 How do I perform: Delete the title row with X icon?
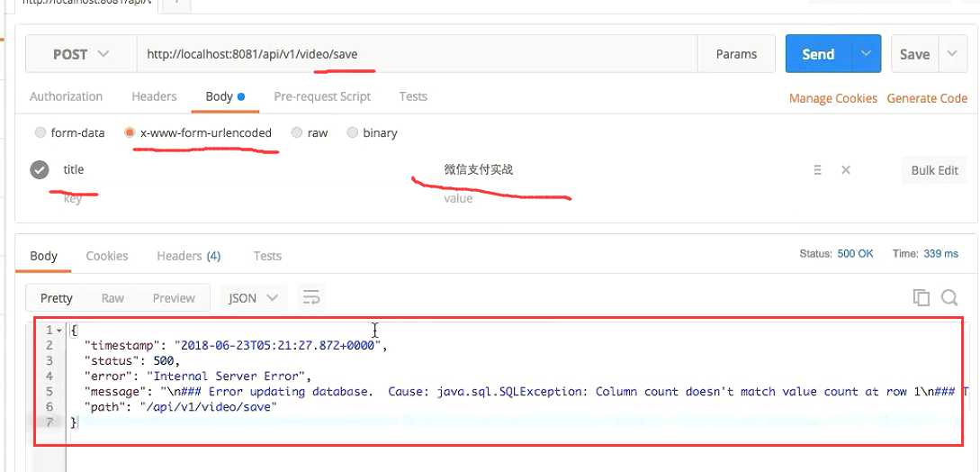coord(846,169)
